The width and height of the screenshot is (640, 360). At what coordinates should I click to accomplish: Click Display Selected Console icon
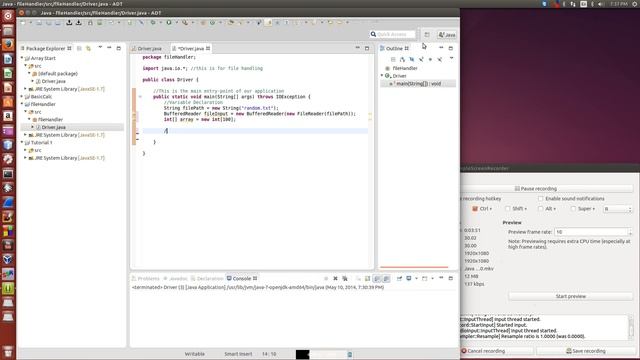(x=409, y=278)
